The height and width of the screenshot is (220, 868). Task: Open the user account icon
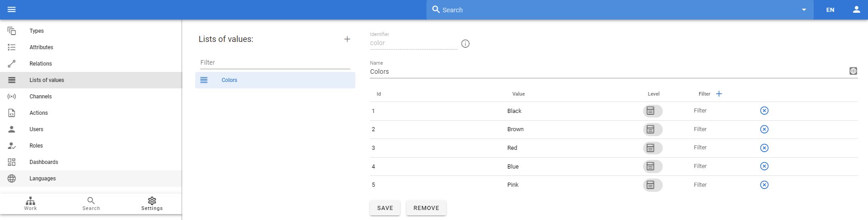[x=857, y=10]
